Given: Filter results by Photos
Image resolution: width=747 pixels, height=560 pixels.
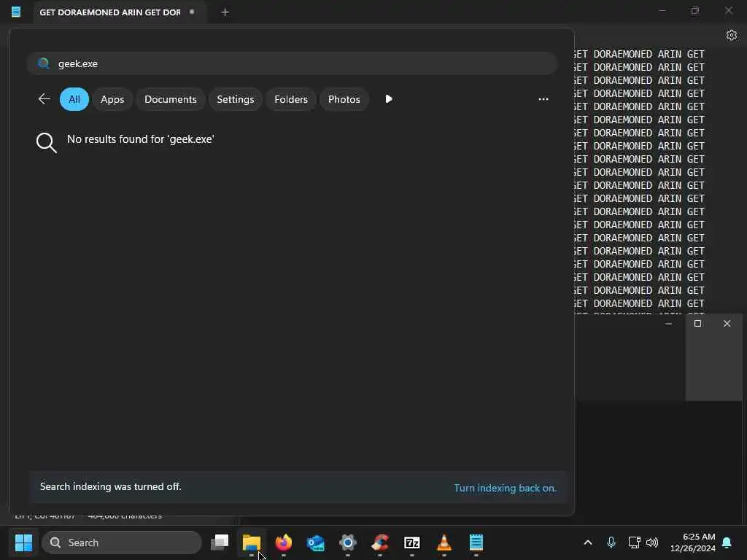Looking at the screenshot, I should tap(344, 99).
